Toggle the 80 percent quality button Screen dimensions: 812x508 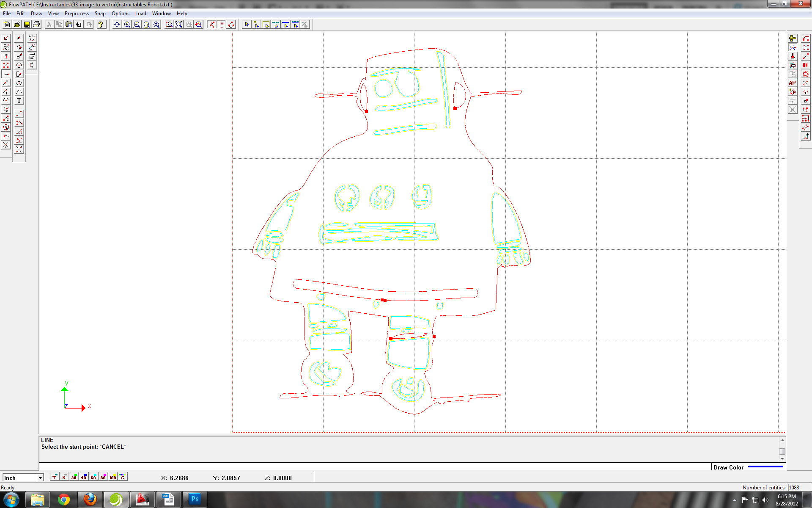click(x=103, y=477)
